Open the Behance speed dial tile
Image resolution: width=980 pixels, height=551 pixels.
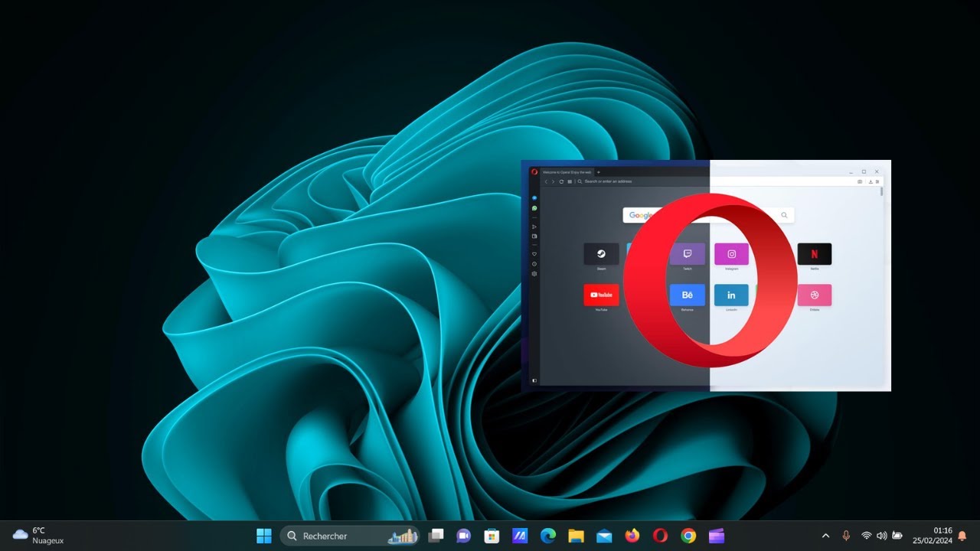point(687,295)
